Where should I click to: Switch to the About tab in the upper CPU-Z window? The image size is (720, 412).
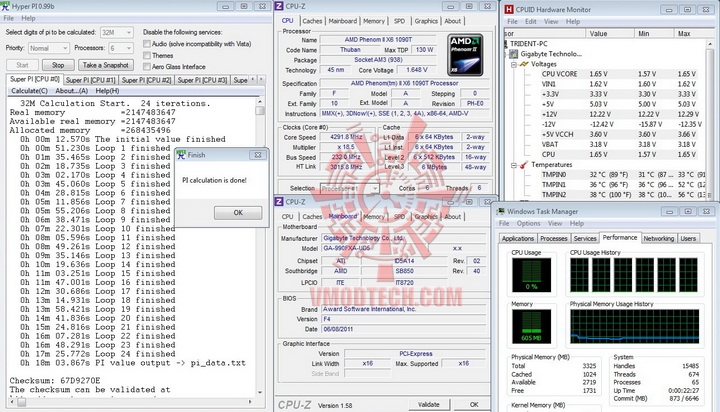click(452, 21)
